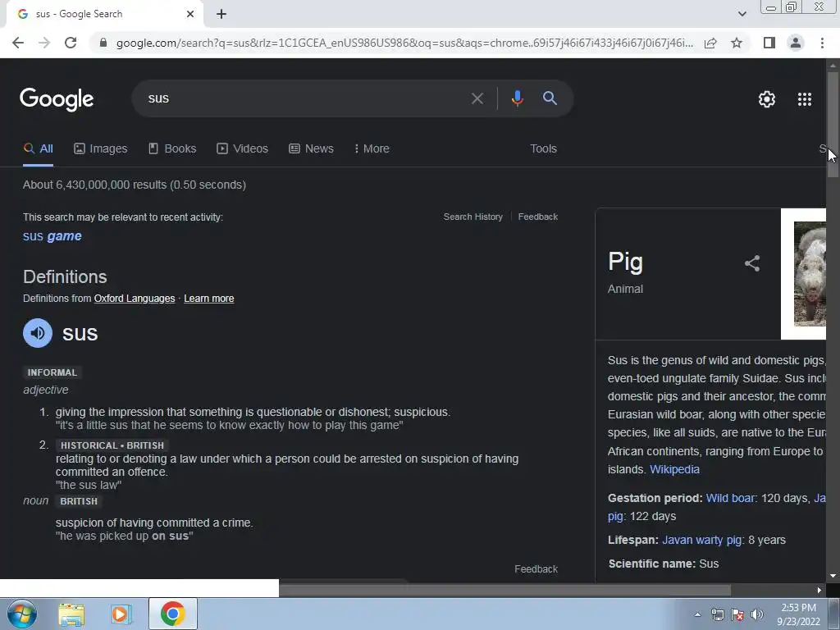Open Windows Media Player from taskbar
840x630 pixels.
(121, 614)
